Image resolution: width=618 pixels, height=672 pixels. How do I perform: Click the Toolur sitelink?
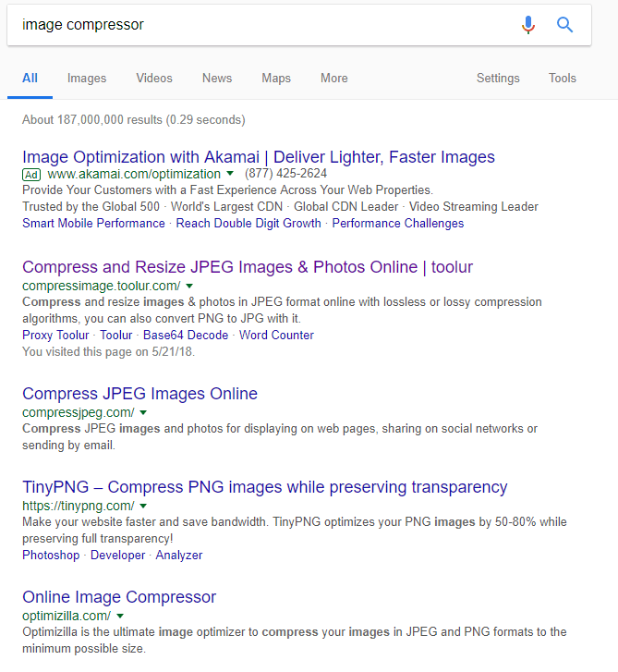[116, 336]
